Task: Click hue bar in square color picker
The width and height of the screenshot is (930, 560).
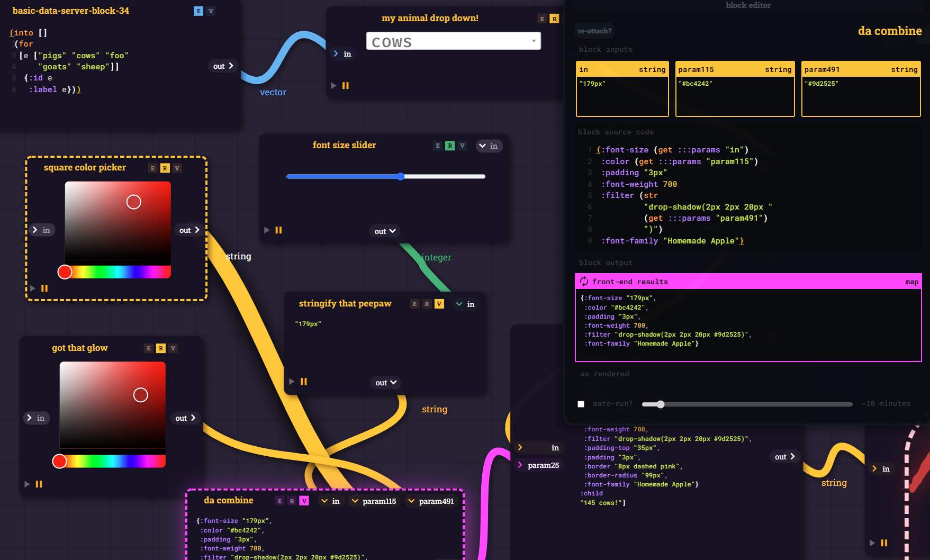Action: click(118, 272)
